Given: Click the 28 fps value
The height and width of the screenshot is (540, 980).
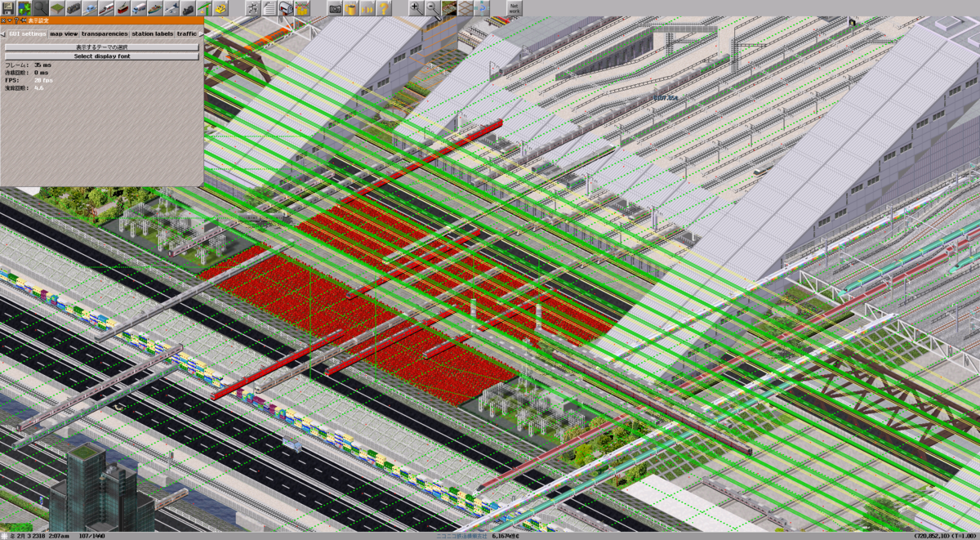Looking at the screenshot, I should tap(43, 80).
